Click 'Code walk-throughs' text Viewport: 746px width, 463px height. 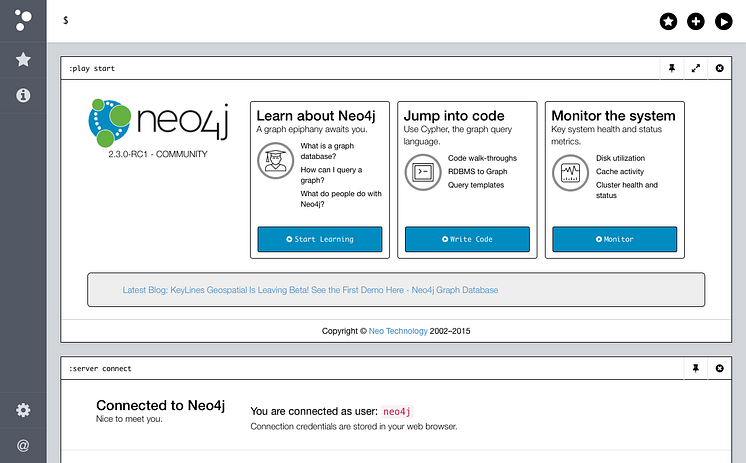tap(482, 158)
